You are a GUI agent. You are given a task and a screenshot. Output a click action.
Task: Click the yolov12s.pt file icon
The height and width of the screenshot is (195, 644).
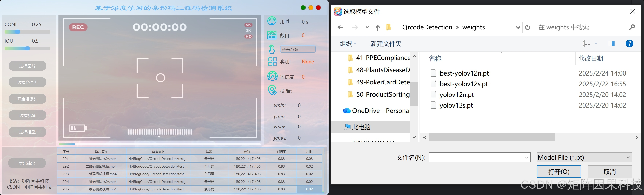pos(433,105)
